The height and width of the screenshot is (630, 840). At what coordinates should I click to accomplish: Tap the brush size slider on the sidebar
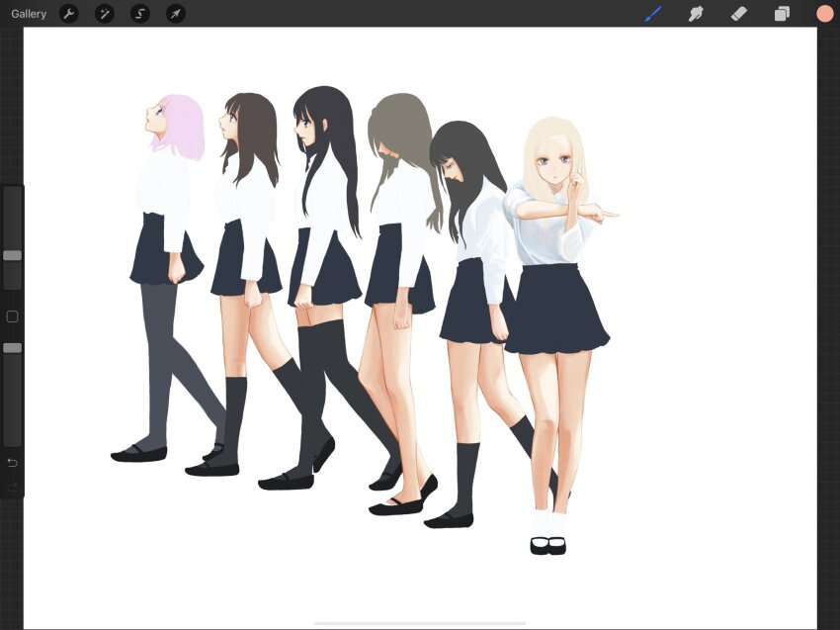(x=12, y=256)
